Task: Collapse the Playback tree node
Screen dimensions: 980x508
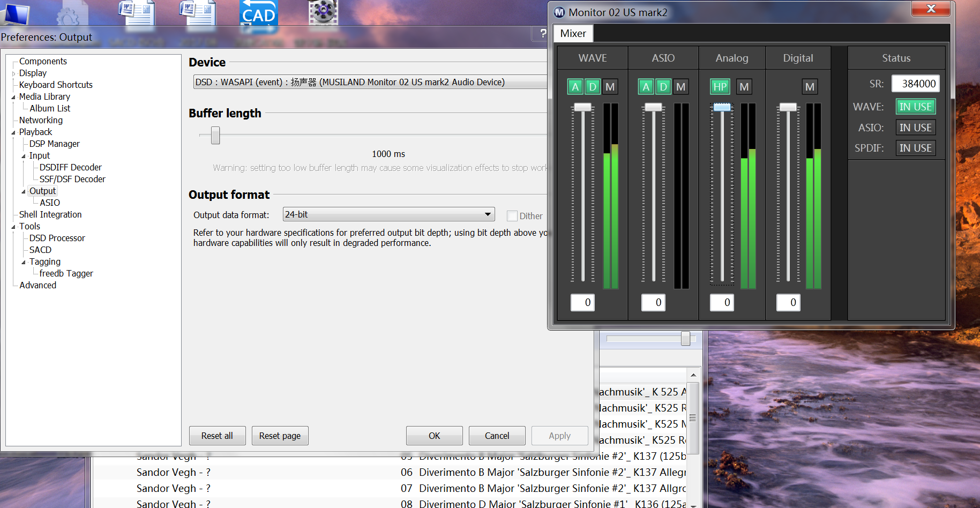Action: tap(13, 132)
